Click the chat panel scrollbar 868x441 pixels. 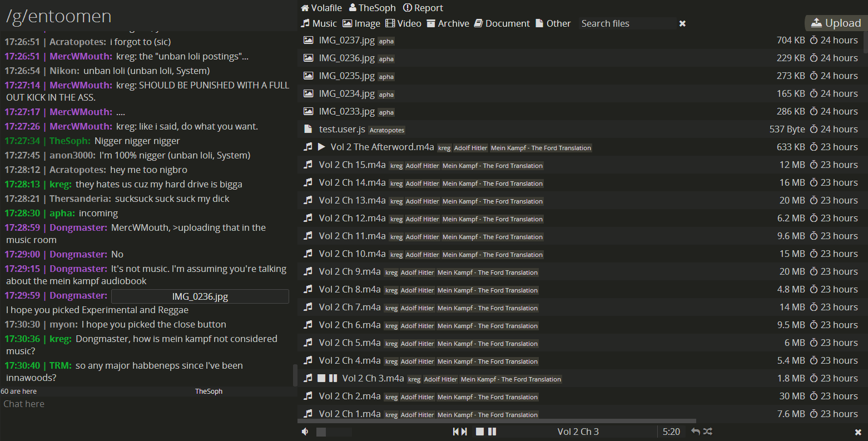(x=295, y=375)
